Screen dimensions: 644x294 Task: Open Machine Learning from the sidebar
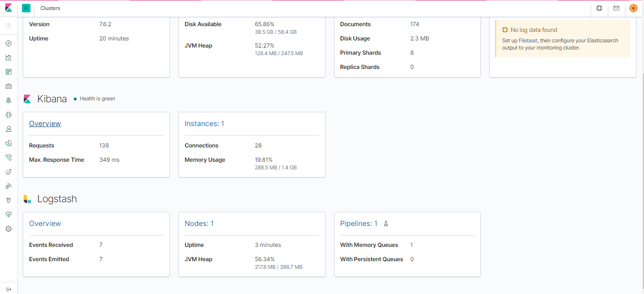point(9,115)
